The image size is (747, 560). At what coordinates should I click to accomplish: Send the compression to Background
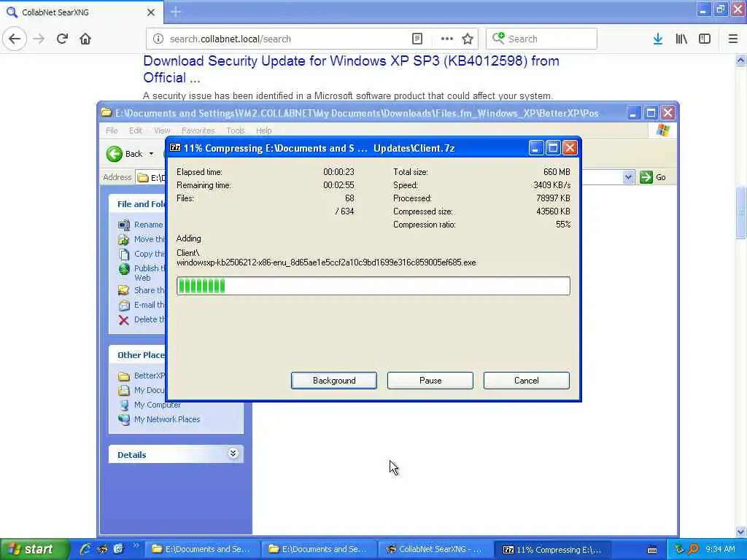333,381
